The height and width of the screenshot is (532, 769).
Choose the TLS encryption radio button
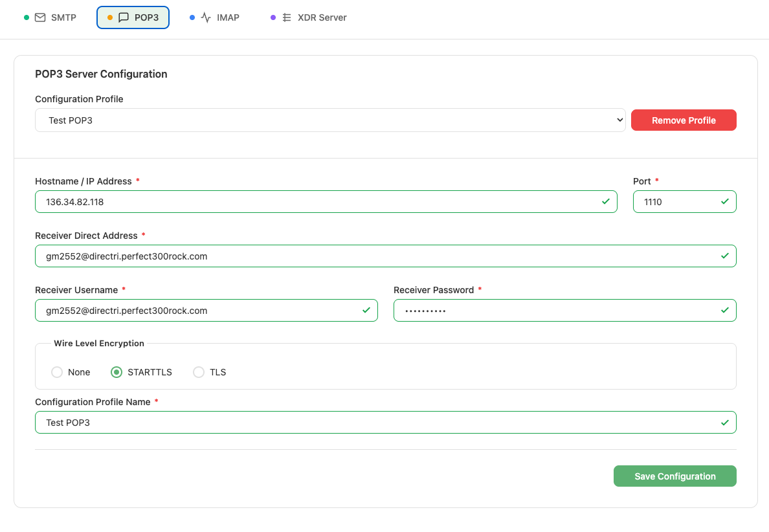[199, 372]
